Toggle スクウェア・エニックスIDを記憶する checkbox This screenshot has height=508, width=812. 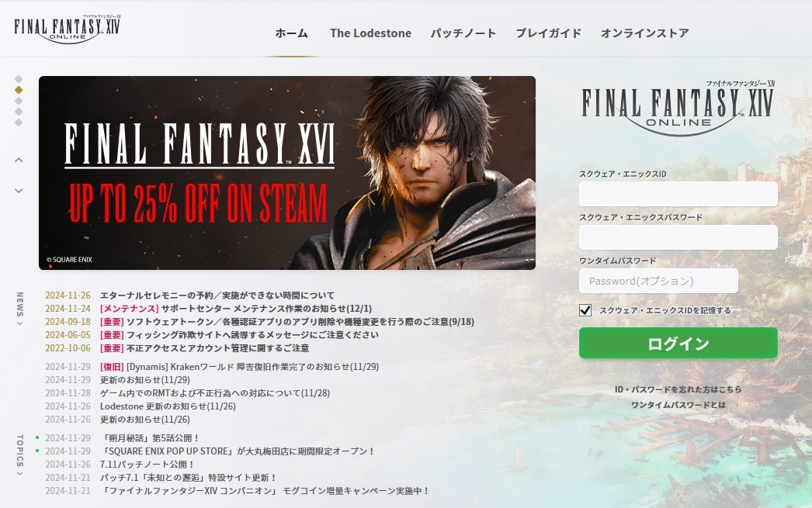pos(585,310)
